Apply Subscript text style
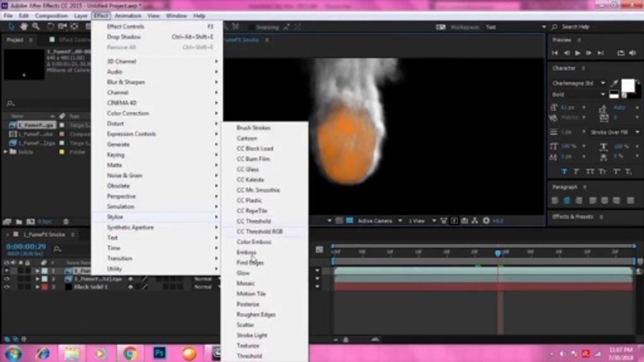This screenshot has height=362, width=644. pyautogui.click(x=628, y=171)
